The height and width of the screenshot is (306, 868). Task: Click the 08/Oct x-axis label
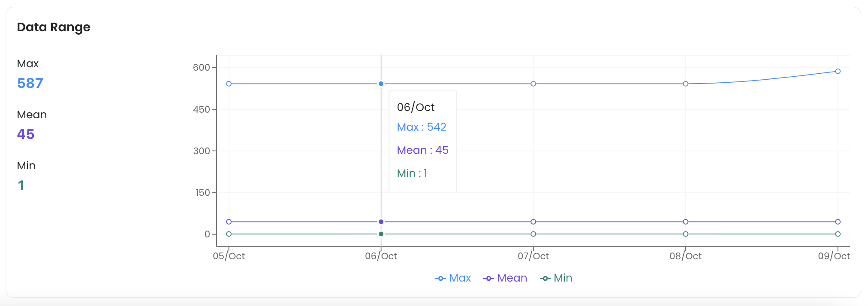click(686, 256)
